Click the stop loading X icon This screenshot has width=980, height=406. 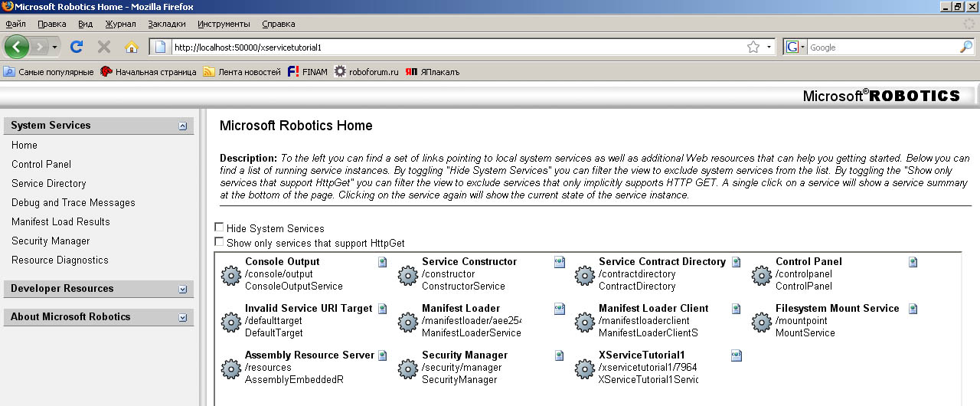point(104,47)
